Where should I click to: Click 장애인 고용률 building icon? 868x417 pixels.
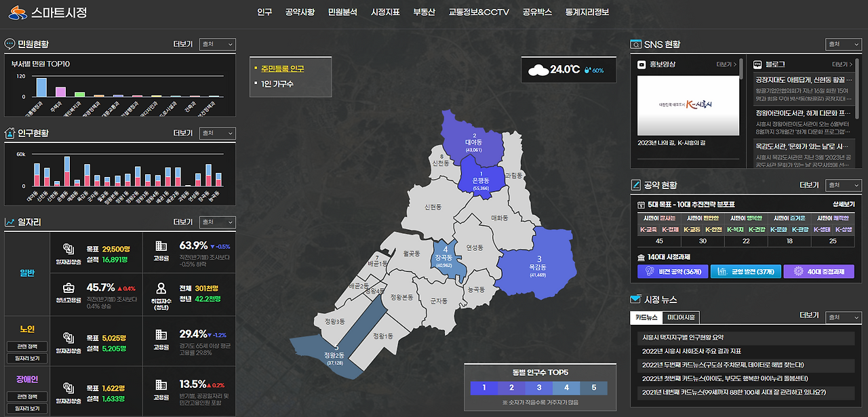click(161, 385)
